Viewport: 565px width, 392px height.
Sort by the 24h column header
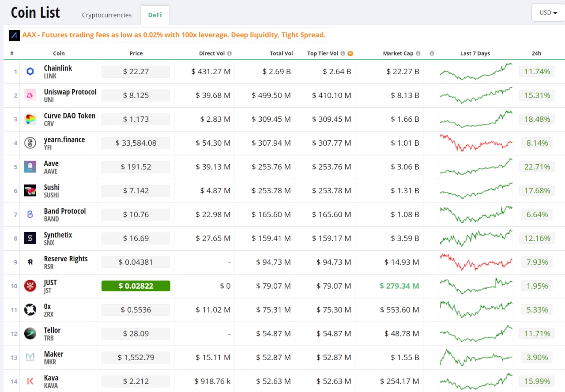pos(536,53)
